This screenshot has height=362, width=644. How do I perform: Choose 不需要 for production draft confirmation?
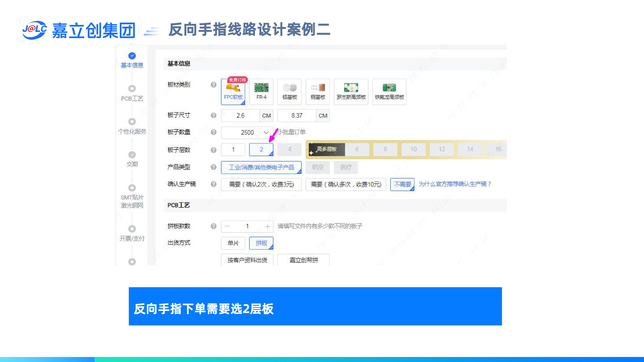click(x=402, y=184)
